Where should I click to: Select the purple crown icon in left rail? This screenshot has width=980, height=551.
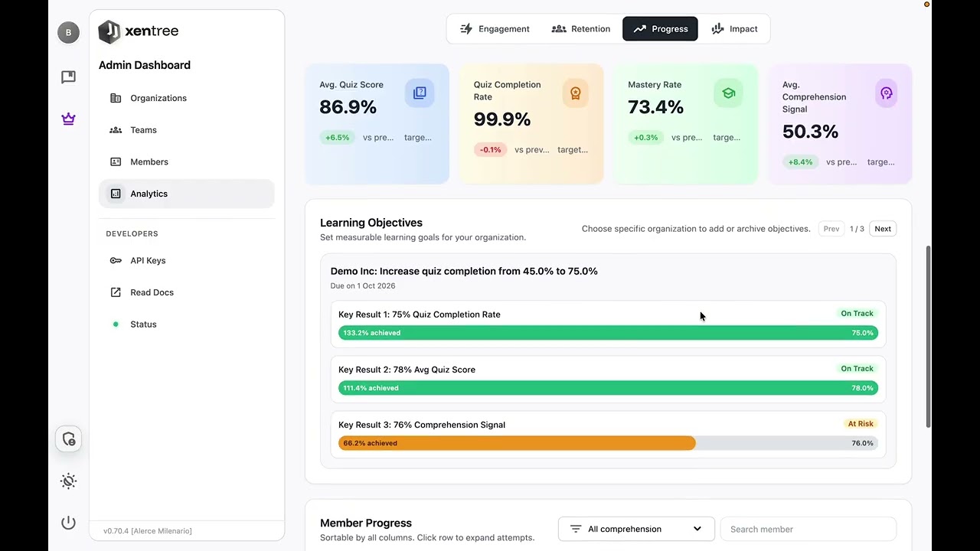68,119
